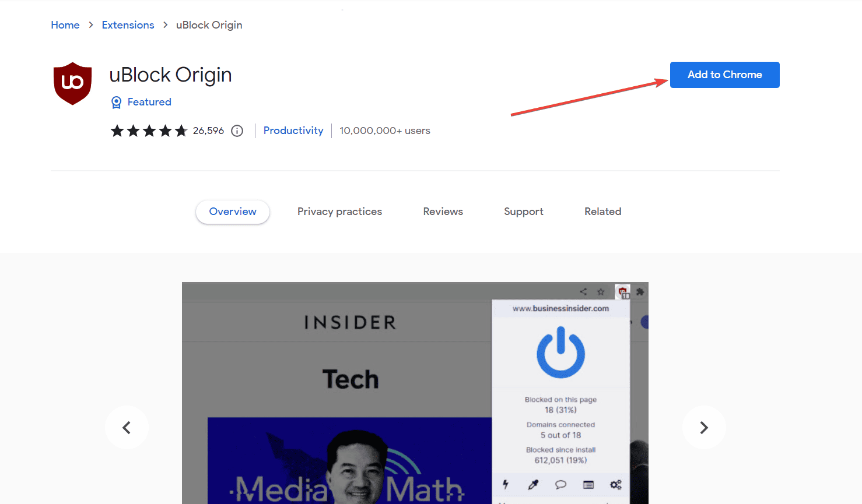Select the eyedropper element picker icon

pos(532,485)
